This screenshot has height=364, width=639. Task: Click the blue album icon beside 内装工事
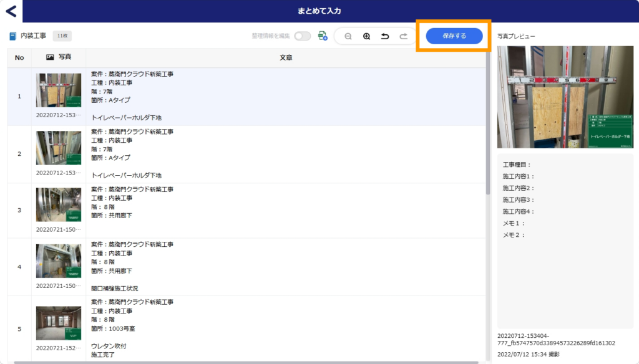coord(13,36)
